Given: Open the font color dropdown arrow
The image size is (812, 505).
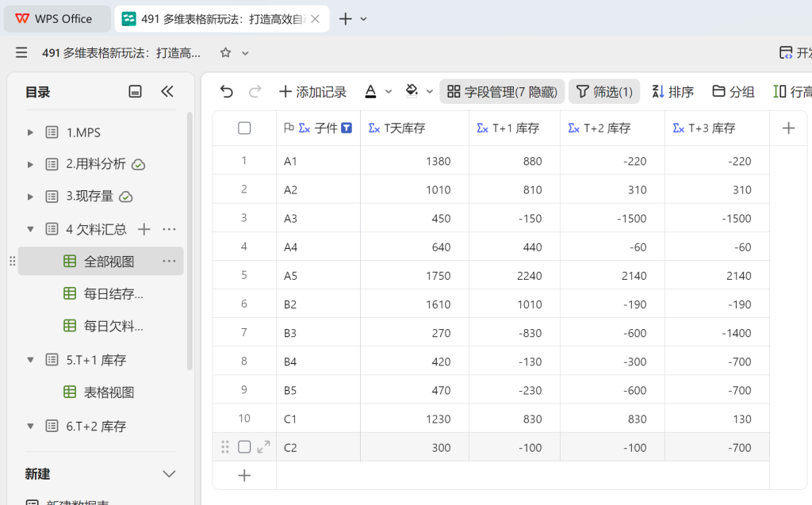Looking at the screenshot, I should [x=389, y=92].
